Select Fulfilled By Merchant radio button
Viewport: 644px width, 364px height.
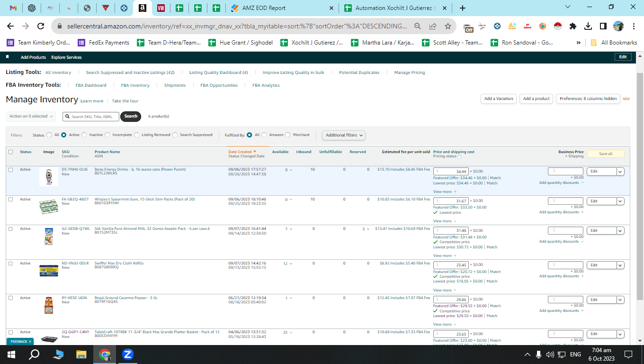coord(288,135)
